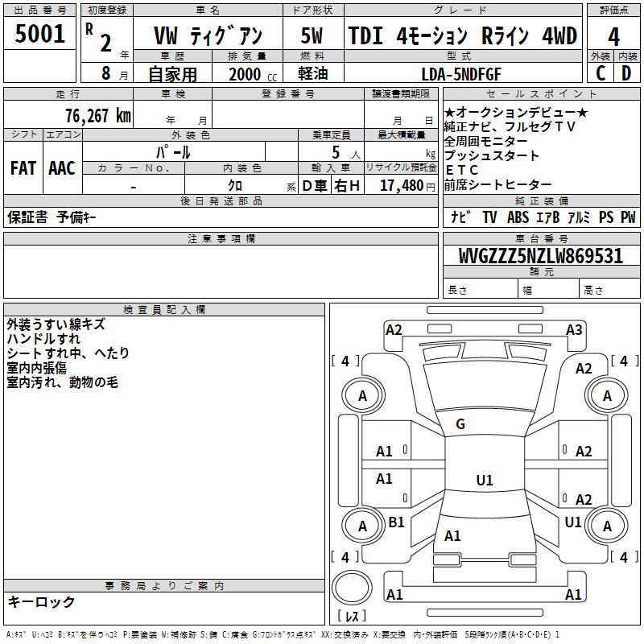
Task: Click the 純正ナビ、フルセグTV line
Action: pyautogui.click(x=510, y=126)
